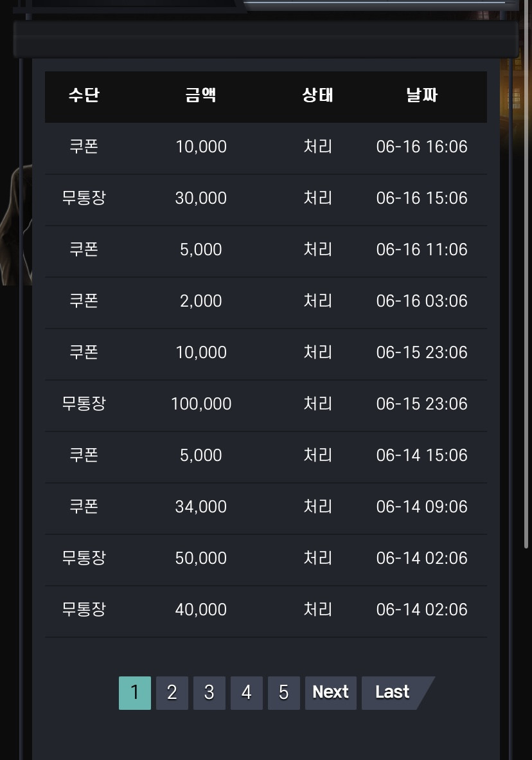This screenshot has width=532, height=760.
Task: Select the row dated 06-16 16:06
Action: click(x=266, y=147)
